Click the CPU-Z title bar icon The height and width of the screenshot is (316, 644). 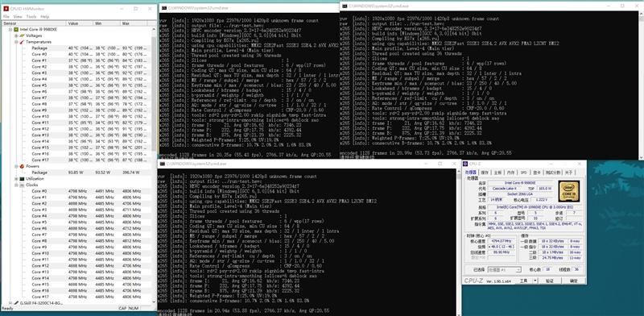tap(465, 164)
